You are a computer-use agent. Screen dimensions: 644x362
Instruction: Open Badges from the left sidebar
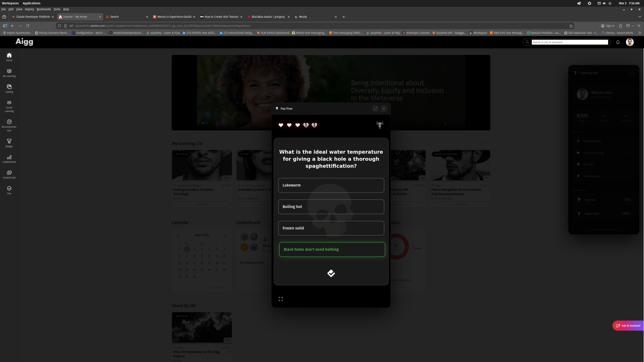9,143
